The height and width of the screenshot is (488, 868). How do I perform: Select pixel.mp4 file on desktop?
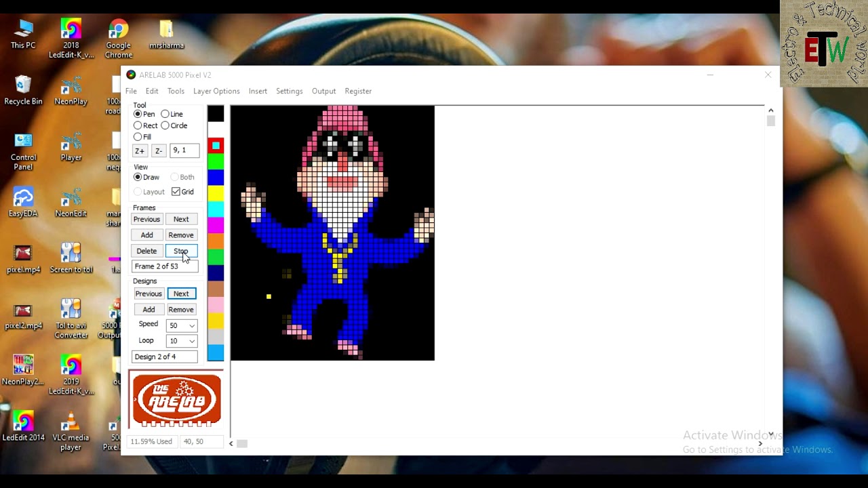(x=23, y=259)
